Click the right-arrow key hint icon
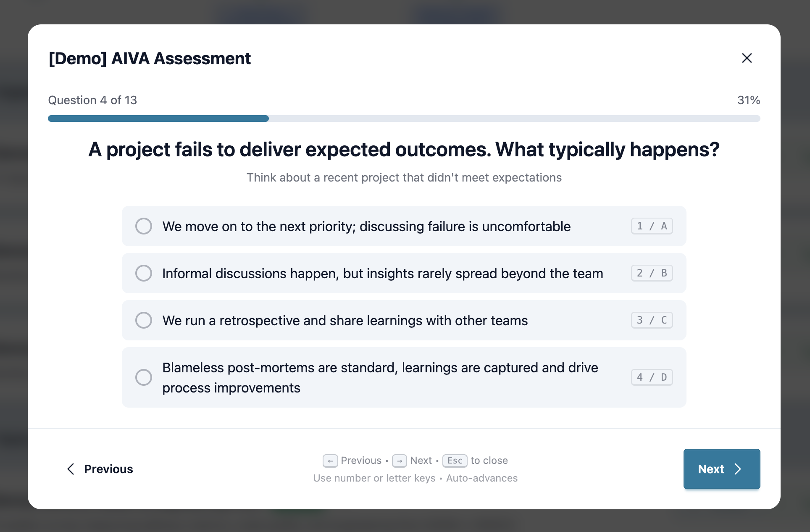Viewport: 810px width, 532px height. [400, 461]
